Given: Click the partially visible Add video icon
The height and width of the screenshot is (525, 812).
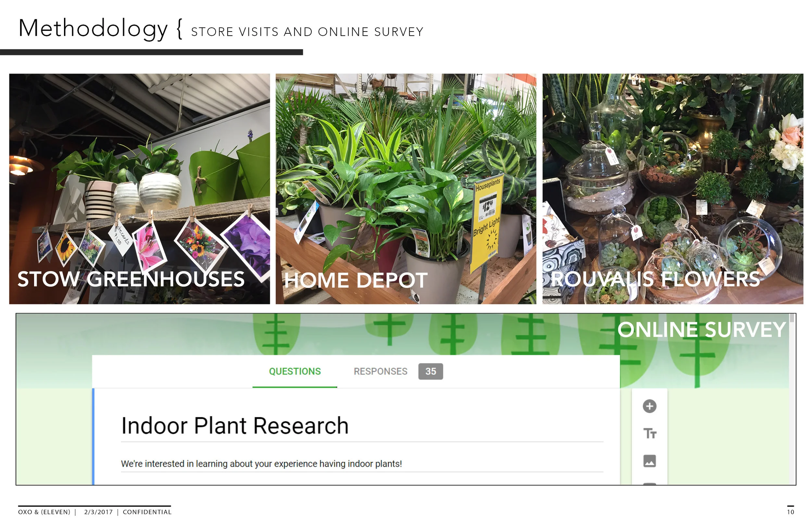Looking at the screenshot, I should [x=649, y=483].
